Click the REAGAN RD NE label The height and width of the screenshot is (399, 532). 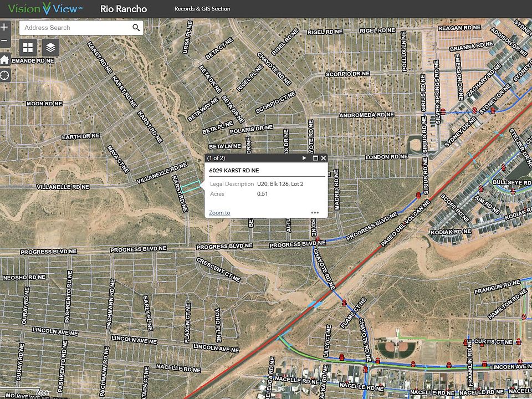(460, 28)
